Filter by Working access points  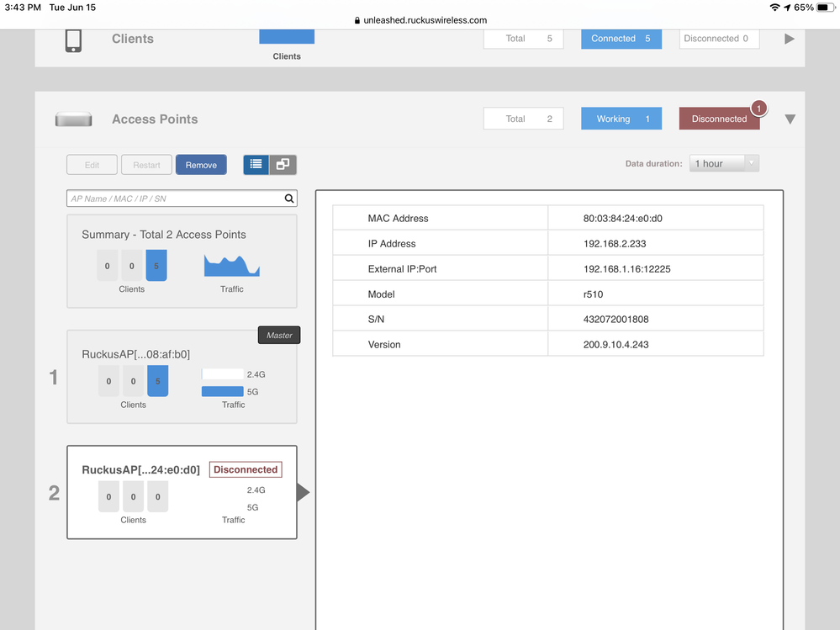pos(621,119)
